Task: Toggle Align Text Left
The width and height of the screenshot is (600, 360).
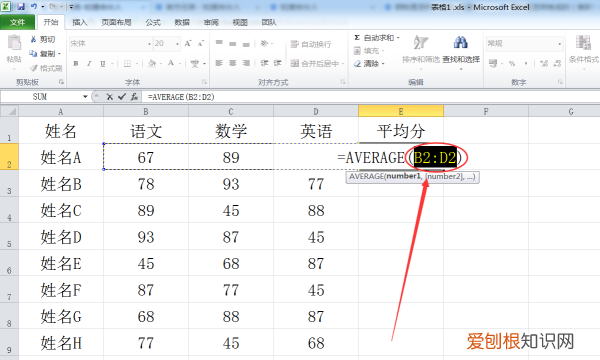Action: [219, 63]
